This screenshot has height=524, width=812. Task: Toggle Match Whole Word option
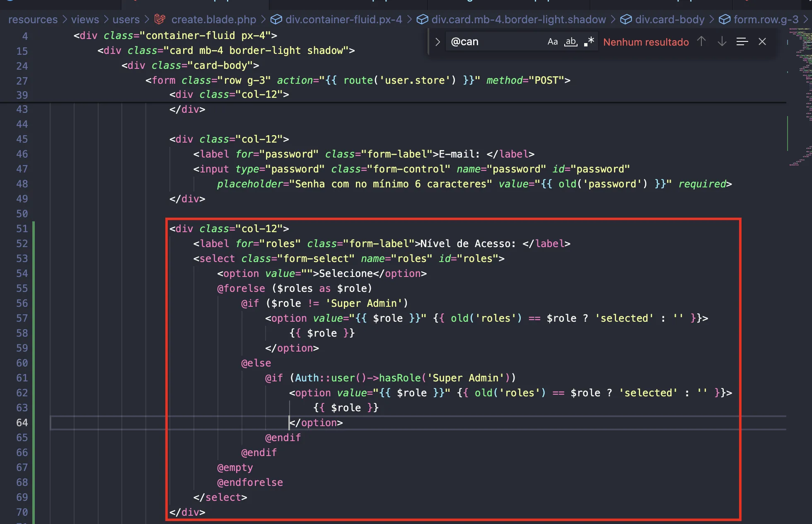coord(570,42)
